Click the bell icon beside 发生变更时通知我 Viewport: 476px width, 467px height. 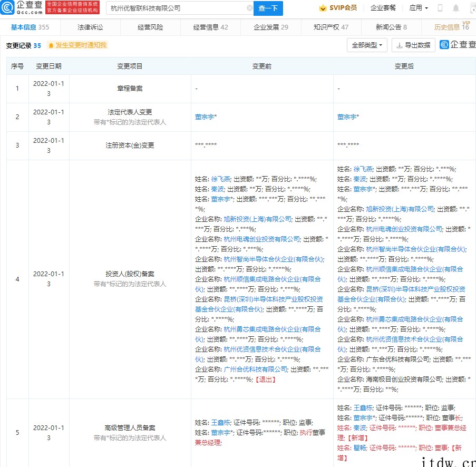tap(51, 45)
